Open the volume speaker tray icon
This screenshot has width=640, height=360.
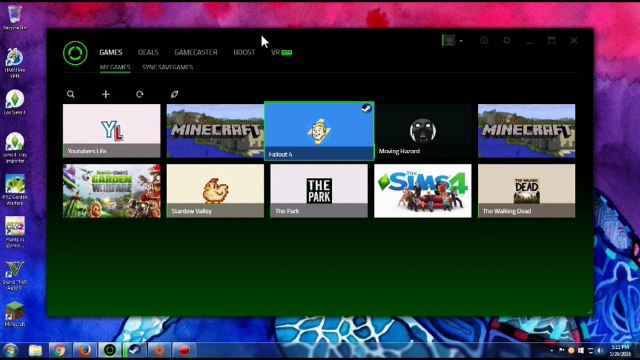600,351
